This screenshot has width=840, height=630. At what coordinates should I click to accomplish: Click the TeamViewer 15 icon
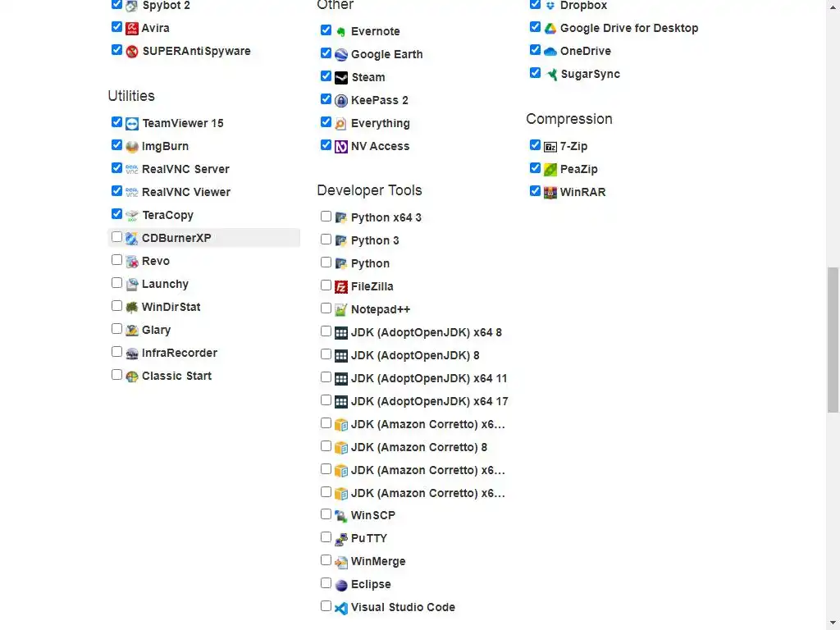(132, 124)
